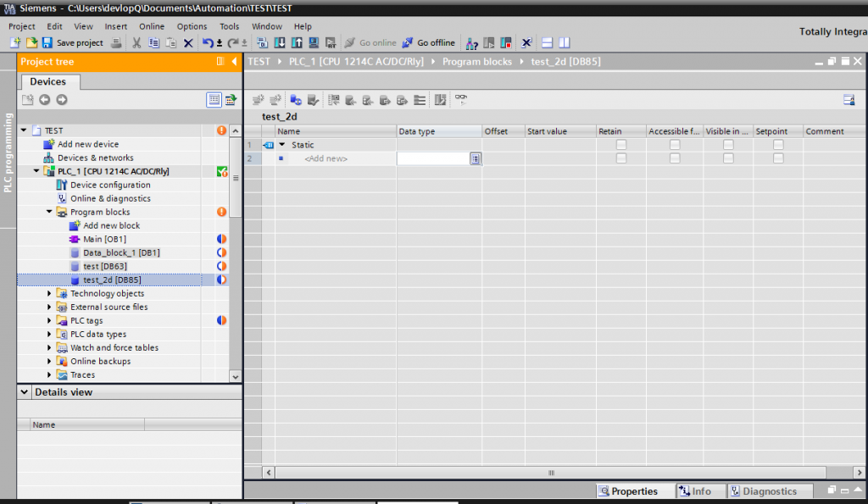Screen dimensions: 868x504
Task: Click the Split editor horizontally icon
Action: pos(547,42)
